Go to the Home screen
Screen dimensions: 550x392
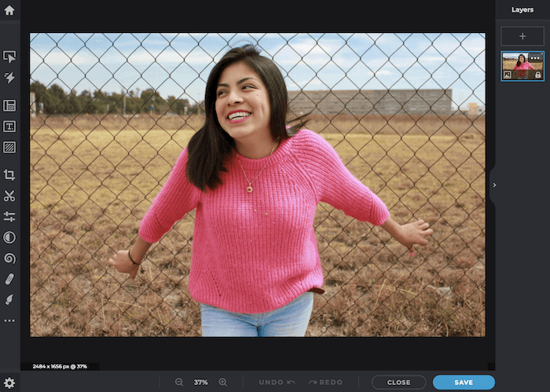point(9,10)
